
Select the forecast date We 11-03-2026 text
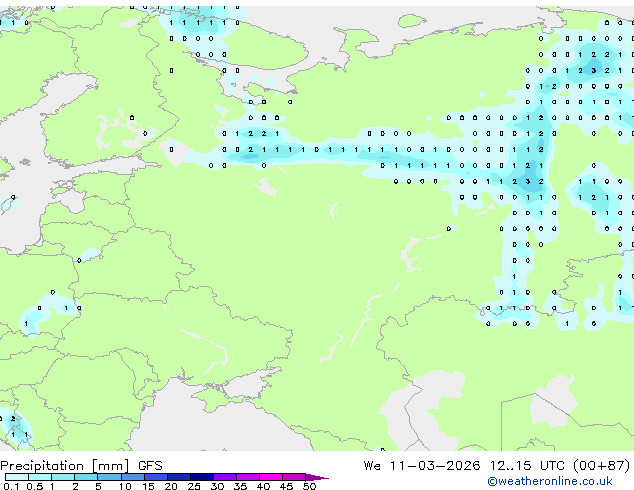point(422,466)
